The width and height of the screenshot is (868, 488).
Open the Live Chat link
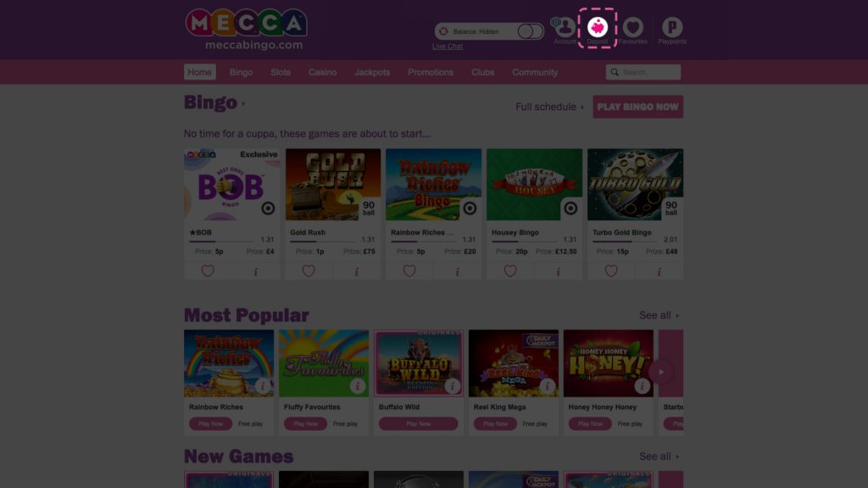coord(448,47)
